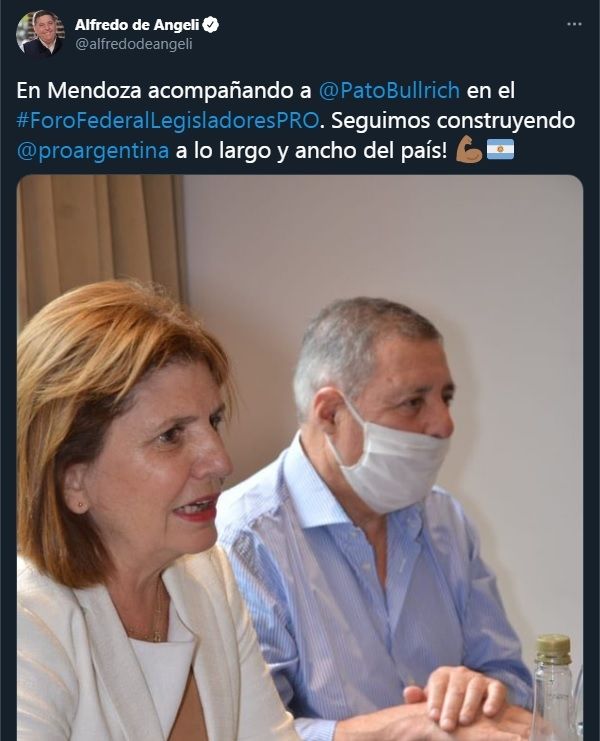The height and width of the screenshot is (741, 600).
Task: Click the Alfredo de Angeli display name
Action: tap(137, 25)
